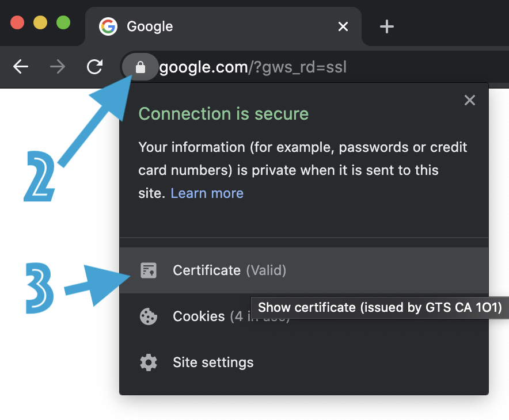
Task: Open a new tab with the plus button
Action: (386, 26)
